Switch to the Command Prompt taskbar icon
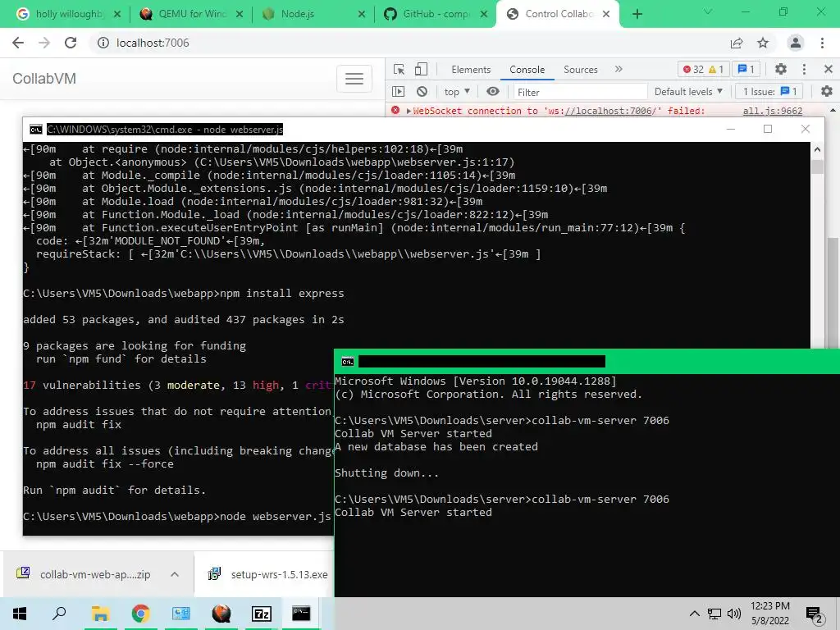The width and height of the screenshot is (840, 630). (x=301, y=614)
